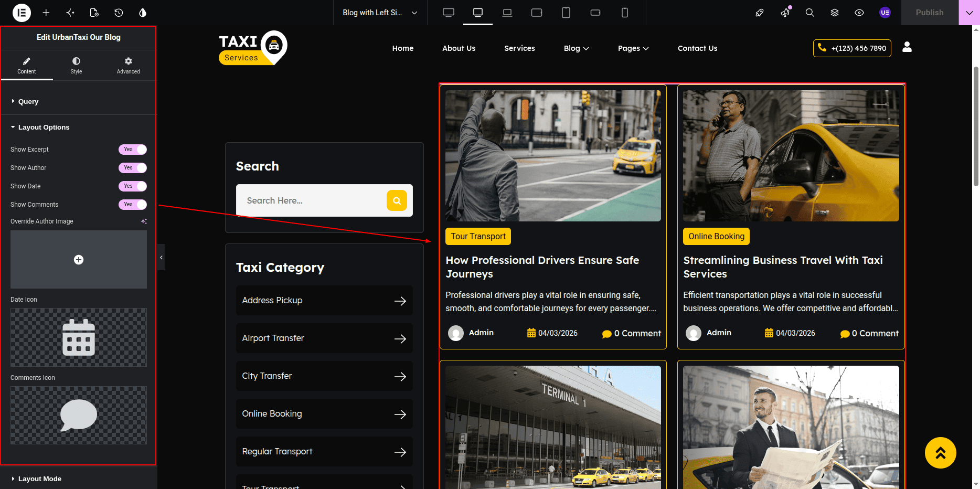Open the finder search icon
980x489 pixels.
click(810, 13)
